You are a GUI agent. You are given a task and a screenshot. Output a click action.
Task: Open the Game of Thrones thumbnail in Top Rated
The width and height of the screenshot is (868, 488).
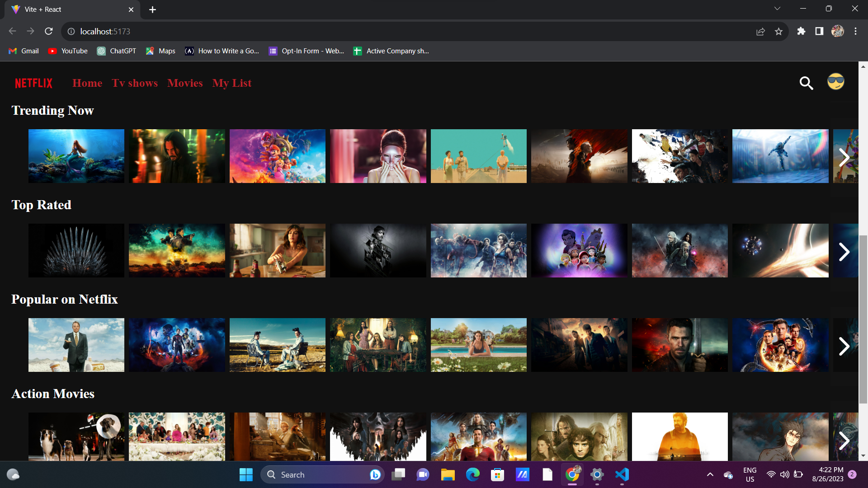click(x=76, y=250)
